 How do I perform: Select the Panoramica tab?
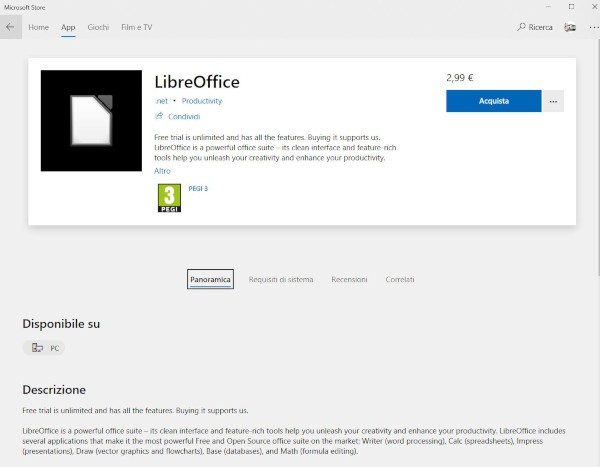coord(210,279)
